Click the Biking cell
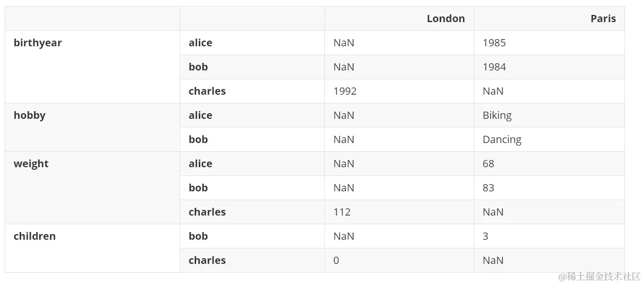The width and height of the screenshot is (644, 285). point(497,116)
